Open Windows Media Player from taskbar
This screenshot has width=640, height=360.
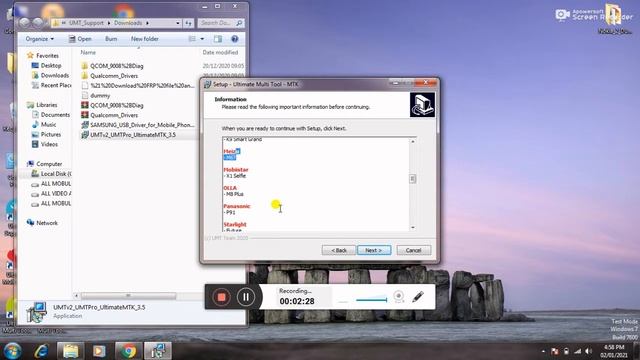(x=99, y=351)
